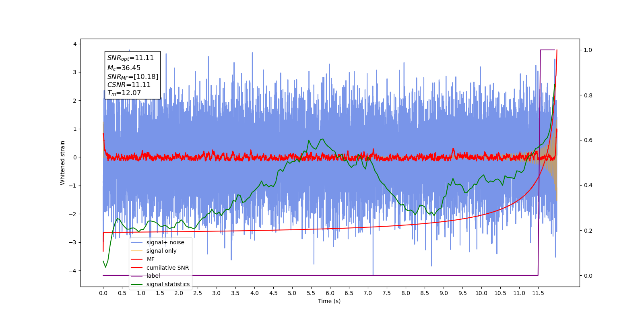Screen dimensions: 644x322
Task: Click the 'Whitened strain' y-axis label
Action: (x=63, y=163)
